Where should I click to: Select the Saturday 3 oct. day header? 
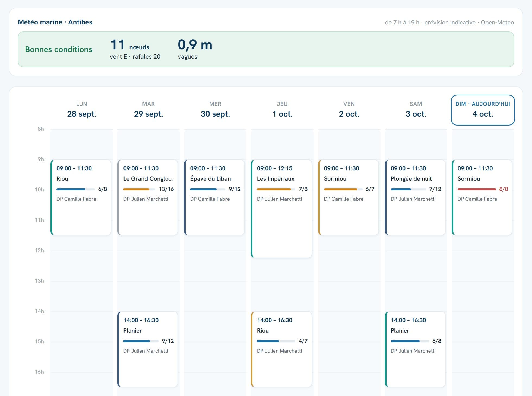click(416, 110)
